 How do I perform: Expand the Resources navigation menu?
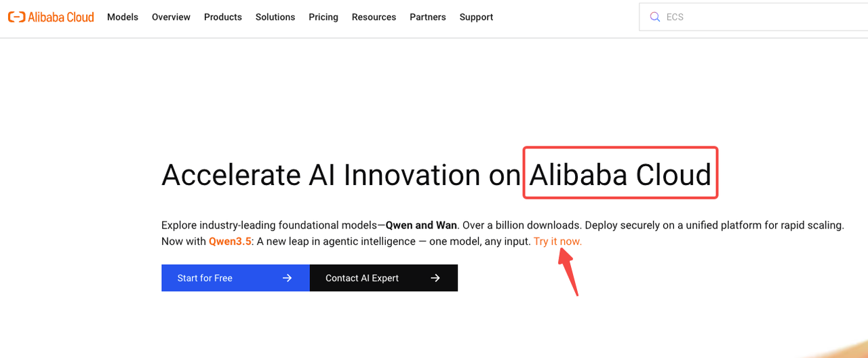374,17
